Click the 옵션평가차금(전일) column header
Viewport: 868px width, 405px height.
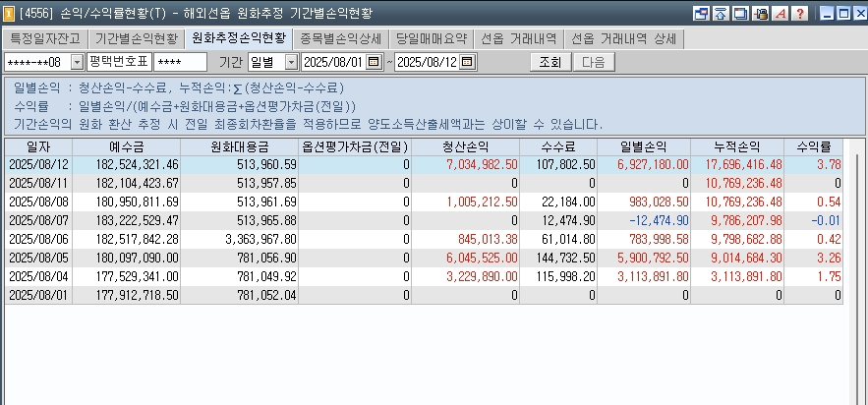[356, 147]
